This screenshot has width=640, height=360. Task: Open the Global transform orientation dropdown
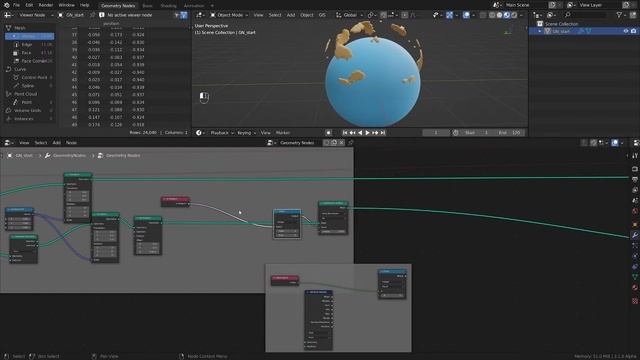349,15
